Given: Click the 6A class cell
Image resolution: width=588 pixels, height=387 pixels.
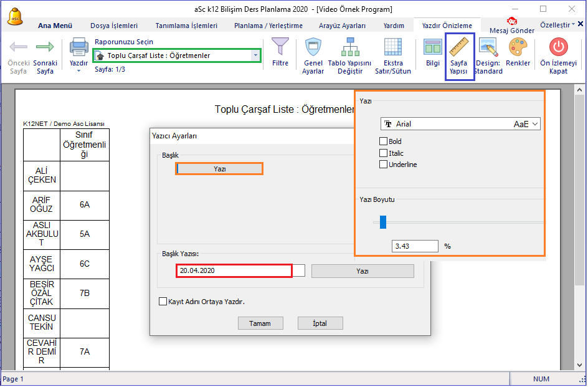Looking at the screenshot, I should click(x=85, y=205).
